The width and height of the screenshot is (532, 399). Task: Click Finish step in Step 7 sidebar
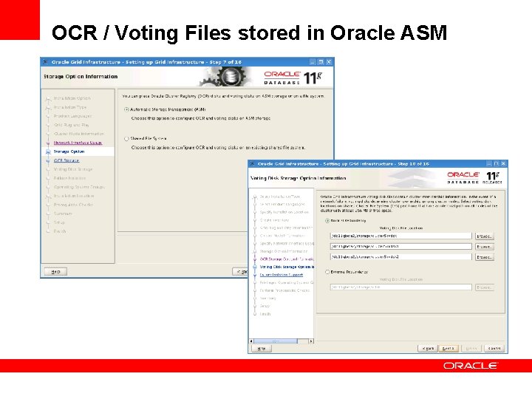point(60,231)
